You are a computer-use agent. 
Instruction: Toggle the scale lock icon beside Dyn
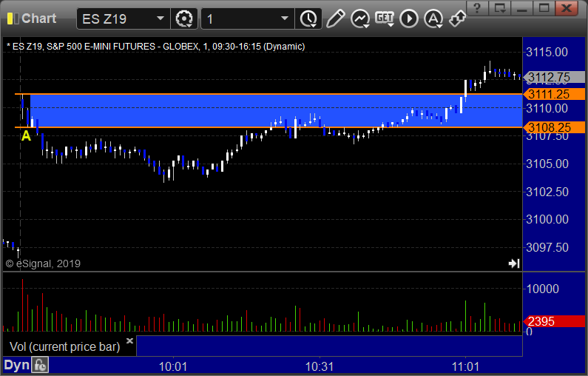pyautogui.click(x=40, y=365)
